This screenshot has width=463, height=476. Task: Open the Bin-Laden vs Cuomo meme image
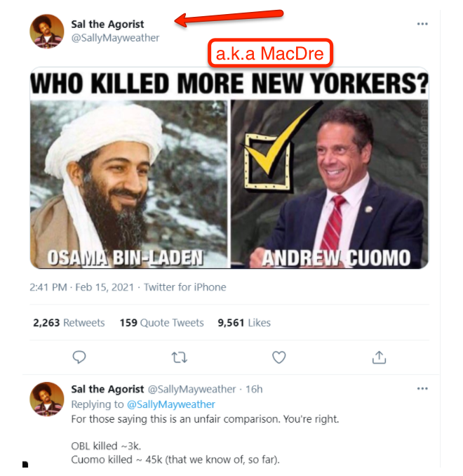pyautogui.click(x=229, y=168)
